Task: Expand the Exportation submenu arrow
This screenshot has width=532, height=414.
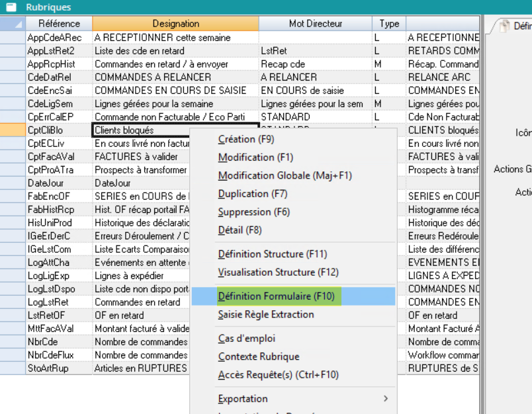Action: 386,399
